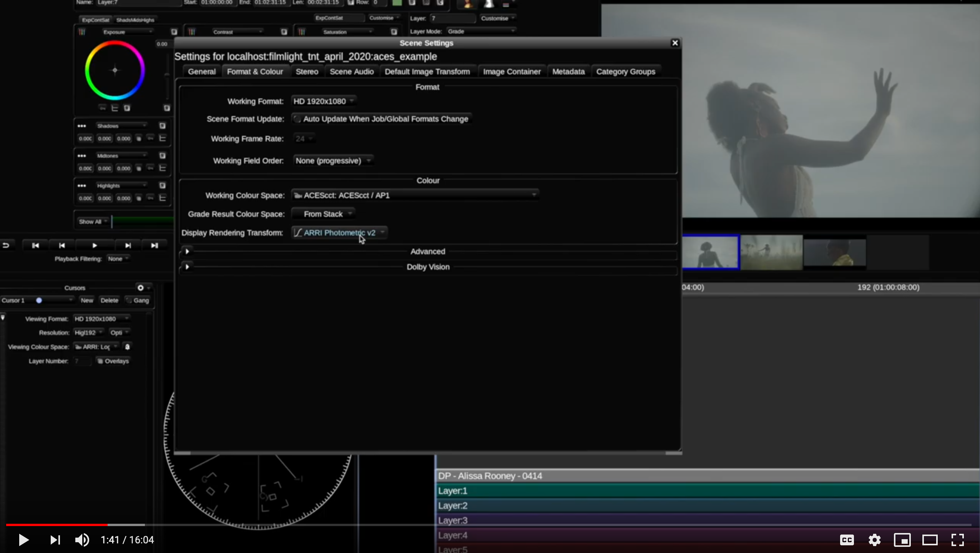
Task: Click the Customise button next to ExpContSat
Action: pyautogui.click(x=384, y=18)
